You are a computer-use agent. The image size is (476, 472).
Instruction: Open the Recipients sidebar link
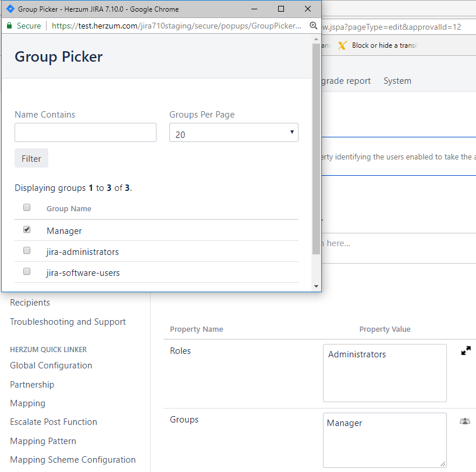(x=30, y=303)
